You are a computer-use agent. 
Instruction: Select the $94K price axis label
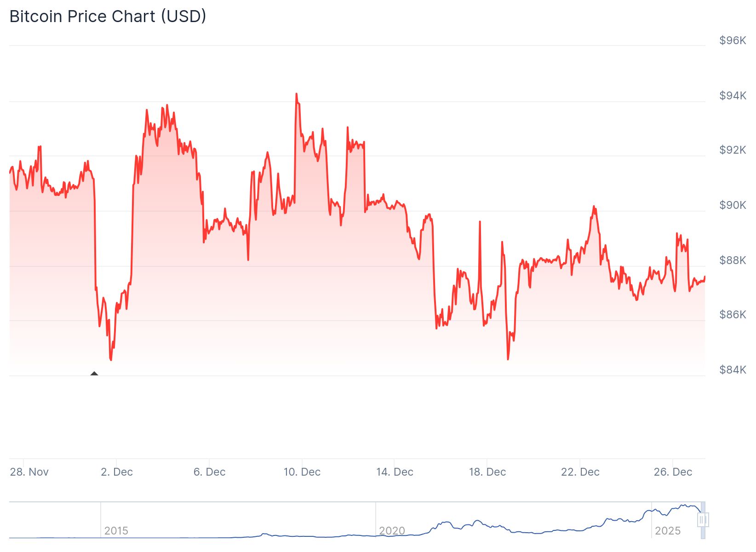coord(733,96)
